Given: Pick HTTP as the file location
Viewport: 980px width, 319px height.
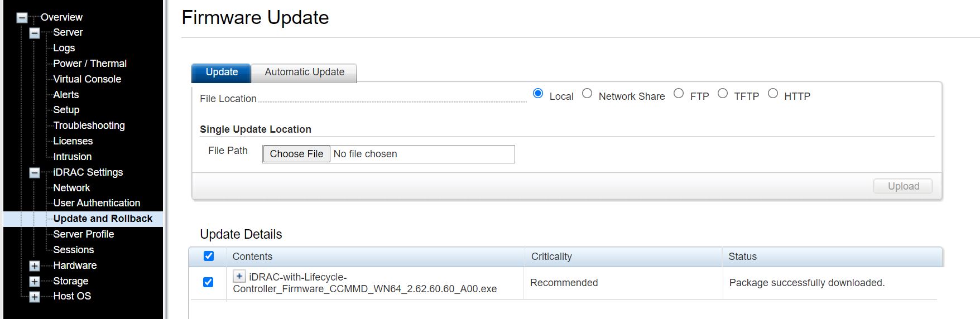Looking at the screenshot, I should click(x=773, y=94).
